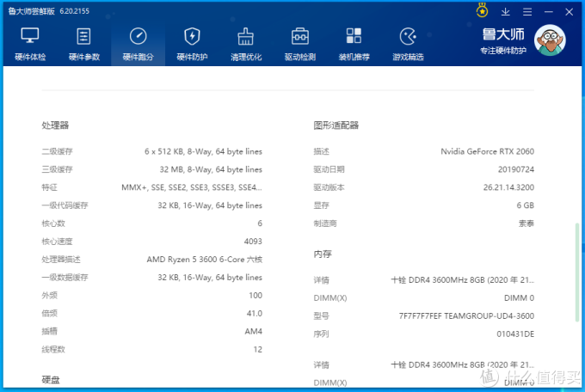Click the Nvidia GeForce RTX 2060 description
Viewport: 585px width, 392px height.
487,151
